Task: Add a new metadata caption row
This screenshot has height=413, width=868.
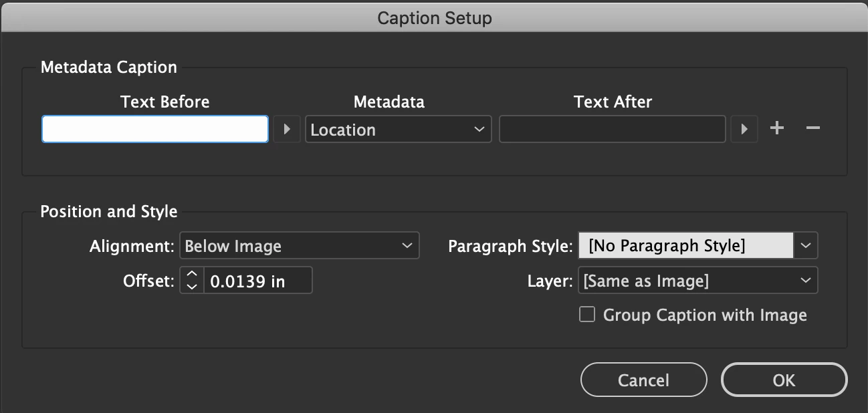Action: click(x=776, y=128)
